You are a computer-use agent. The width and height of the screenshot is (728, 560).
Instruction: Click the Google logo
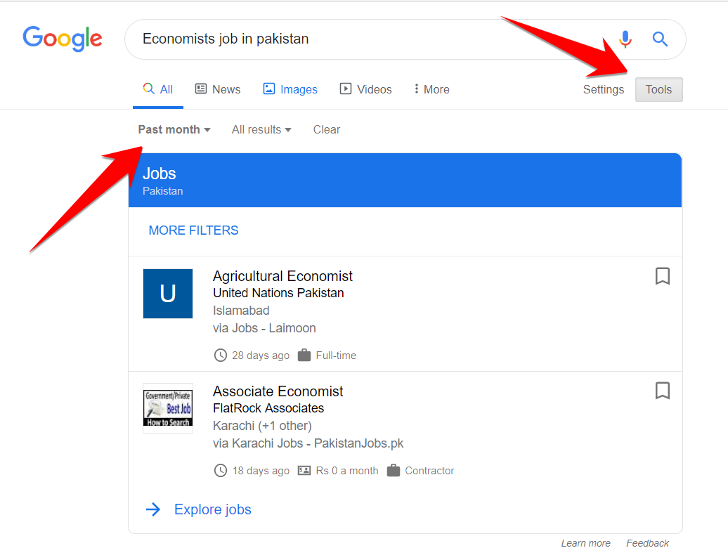pos(63,39)
